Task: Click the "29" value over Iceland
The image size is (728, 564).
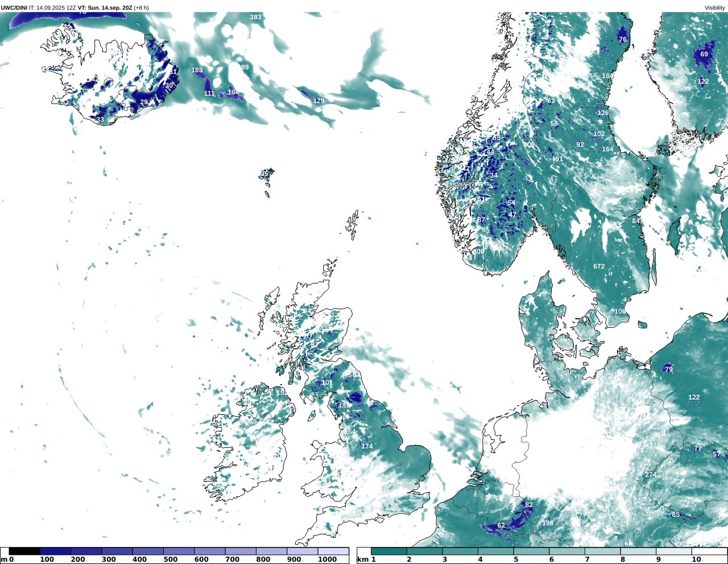Action: pos(144,102)
